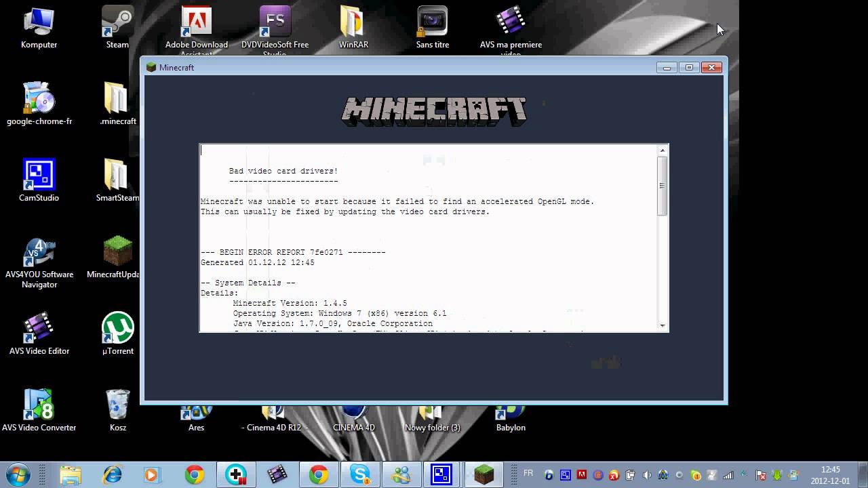Click the "Minecraft was unable to start" line

pyautogui.click(x=397, y=201)
